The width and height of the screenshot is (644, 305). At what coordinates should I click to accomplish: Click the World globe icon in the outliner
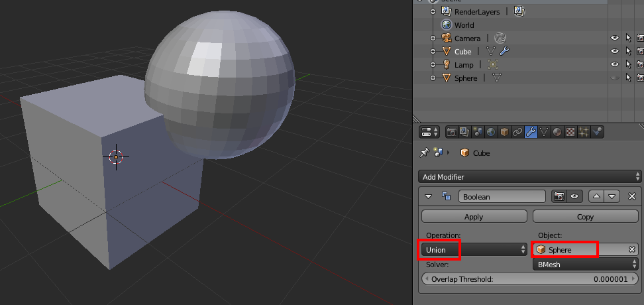pos(446,25)
